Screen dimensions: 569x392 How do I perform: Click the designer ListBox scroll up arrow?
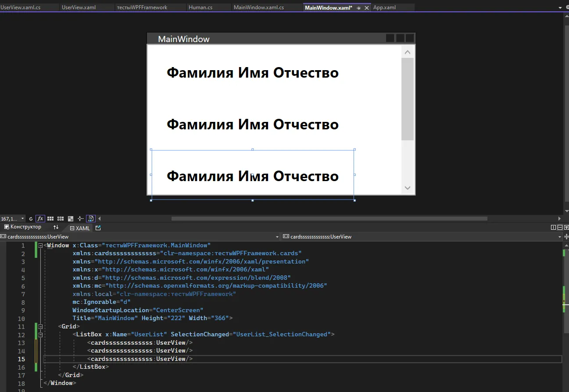coord(408,53)
